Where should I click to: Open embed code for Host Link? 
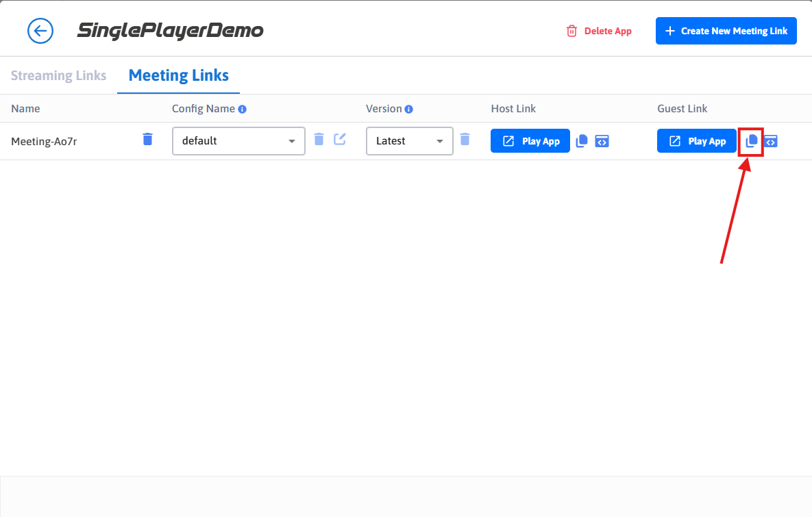point(602,141)
